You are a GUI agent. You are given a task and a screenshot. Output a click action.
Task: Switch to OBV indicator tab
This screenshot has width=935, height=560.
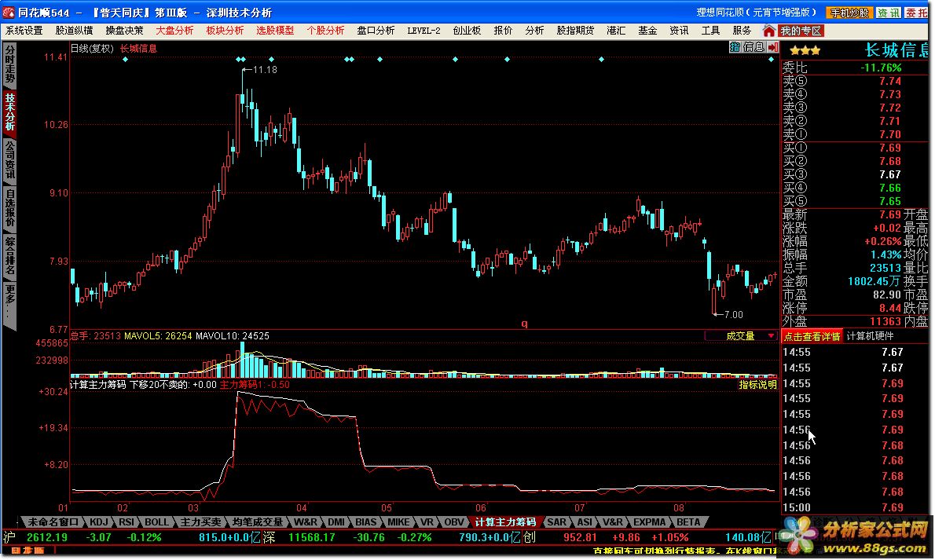[454, 522]
